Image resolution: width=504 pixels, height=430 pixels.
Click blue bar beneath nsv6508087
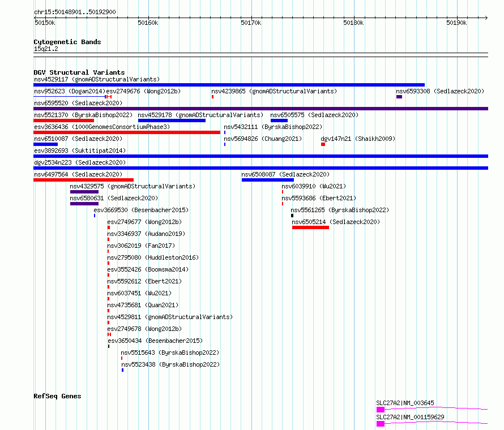click(268, 180)
